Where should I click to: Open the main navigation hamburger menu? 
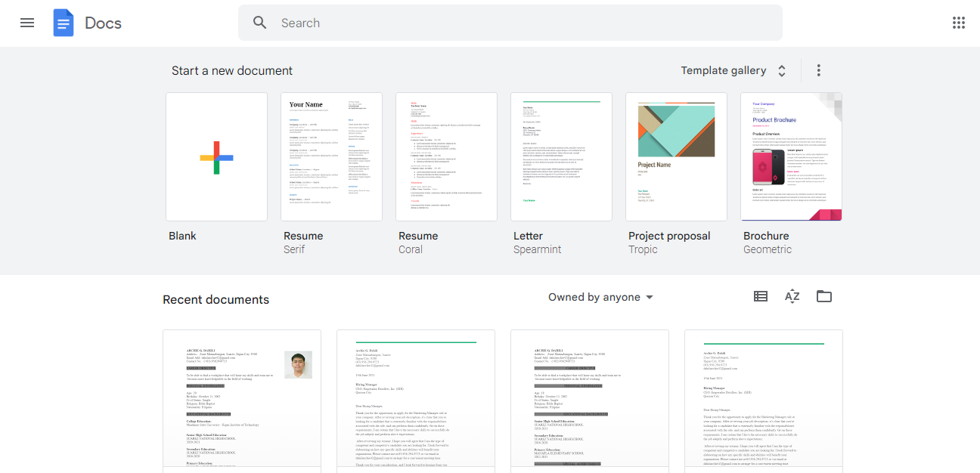[27, 23]
